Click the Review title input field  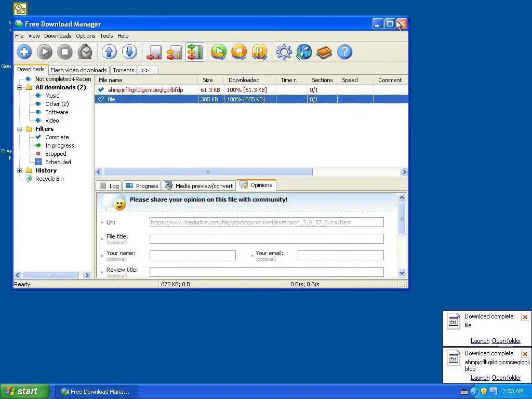coord(267,272)
